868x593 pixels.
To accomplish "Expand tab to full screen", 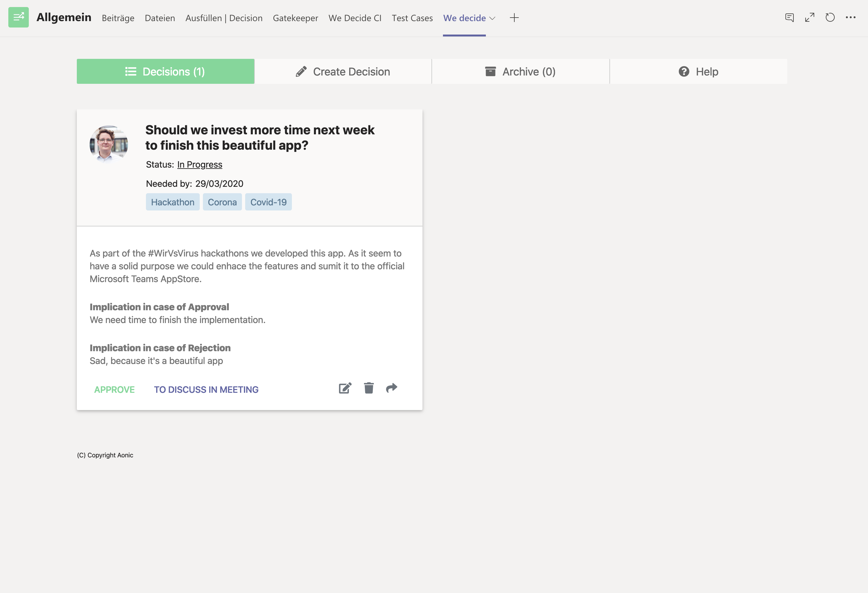I will [x=809, y=18].
